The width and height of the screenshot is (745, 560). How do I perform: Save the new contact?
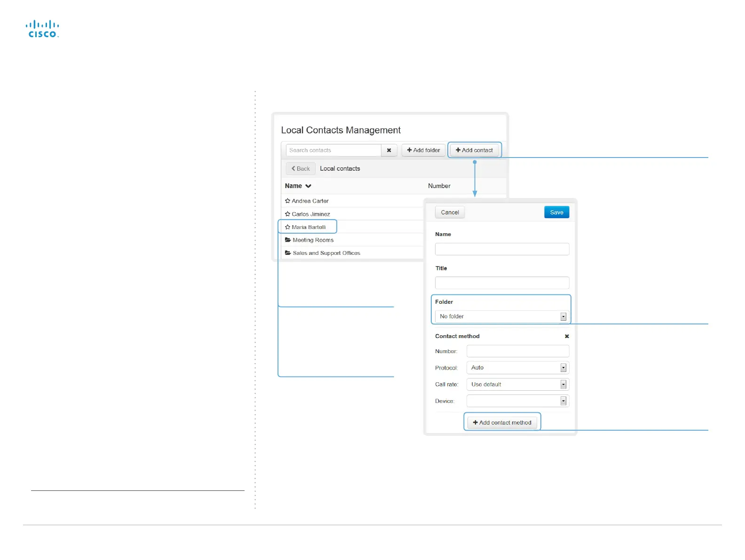pyautogui.click(x=556, y=213)
